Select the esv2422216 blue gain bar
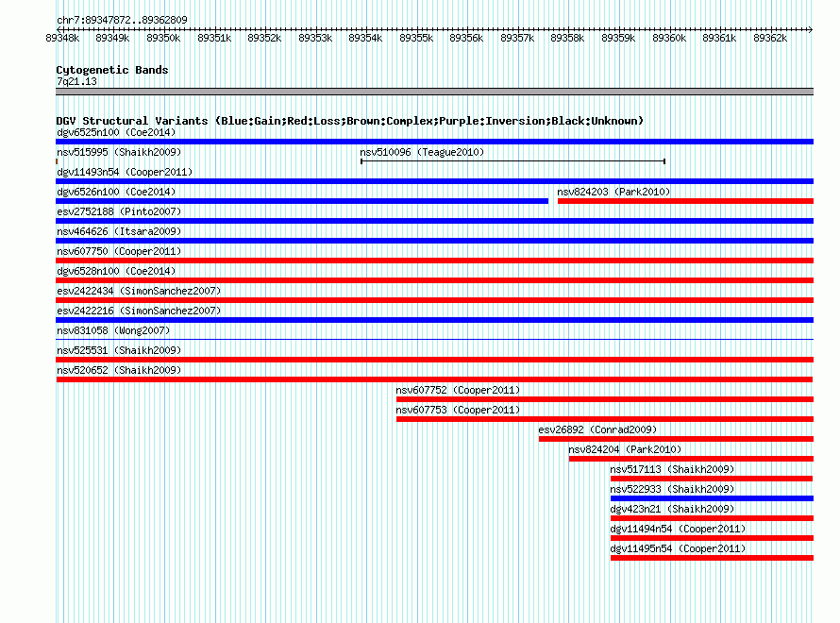840x623 pixels. coord(434,320)
